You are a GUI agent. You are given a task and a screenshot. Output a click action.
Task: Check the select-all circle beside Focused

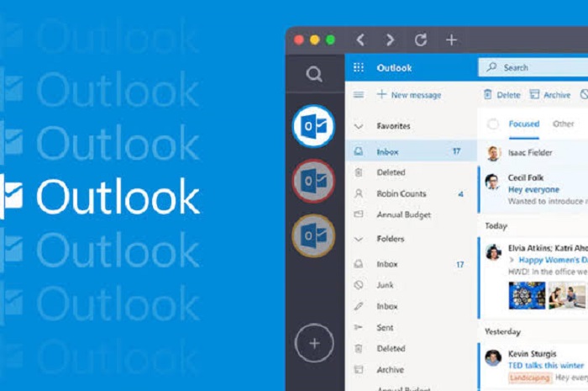[493, 124]
